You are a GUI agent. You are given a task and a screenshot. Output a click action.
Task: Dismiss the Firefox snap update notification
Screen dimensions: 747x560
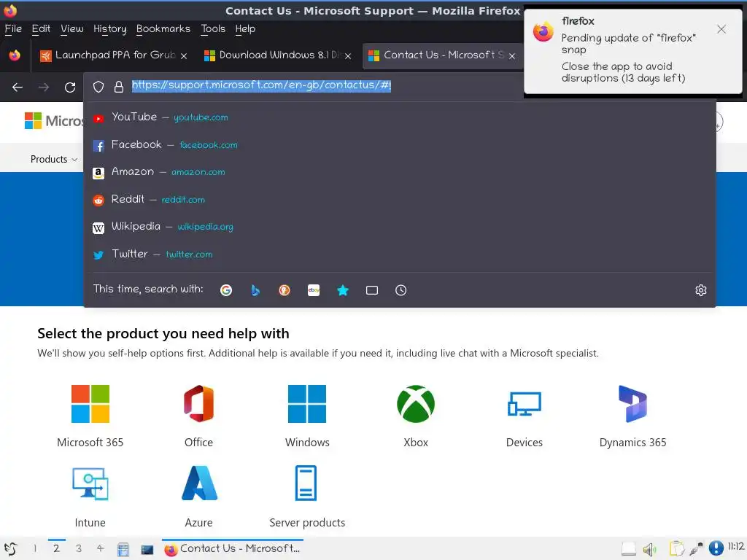pos(721,29)
